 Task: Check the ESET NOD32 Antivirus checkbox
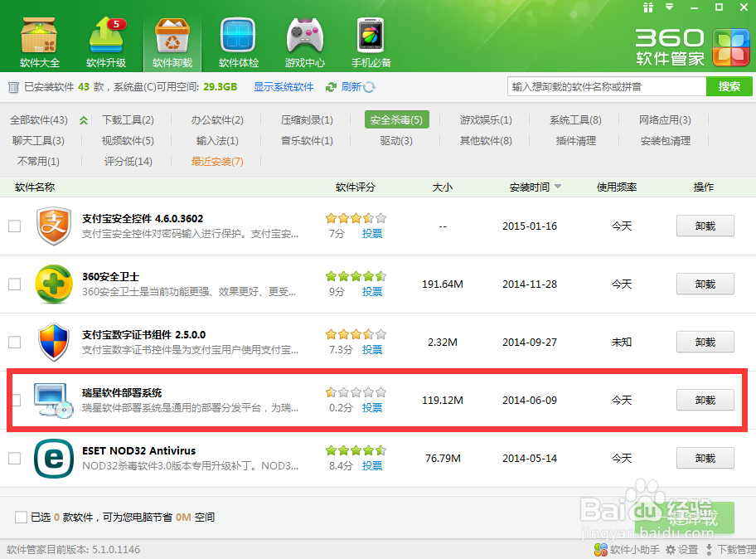tap(15, 458)
